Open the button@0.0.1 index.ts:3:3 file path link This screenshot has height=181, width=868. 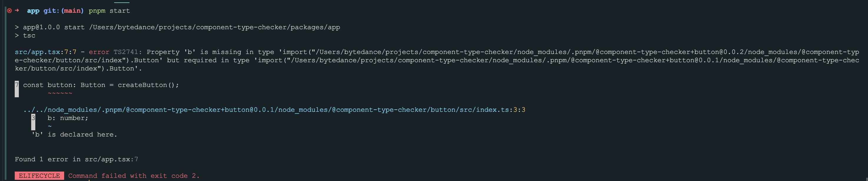click(x=274, y=110)
